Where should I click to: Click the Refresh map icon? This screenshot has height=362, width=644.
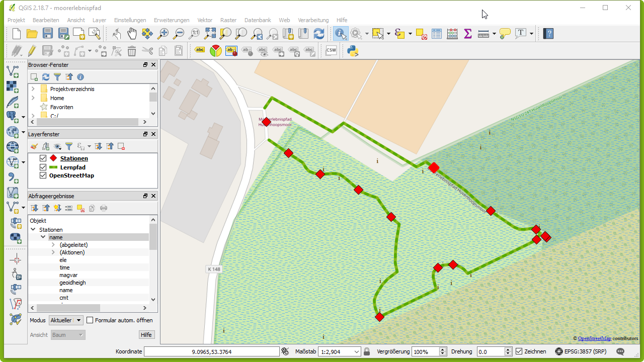point(319,34)
